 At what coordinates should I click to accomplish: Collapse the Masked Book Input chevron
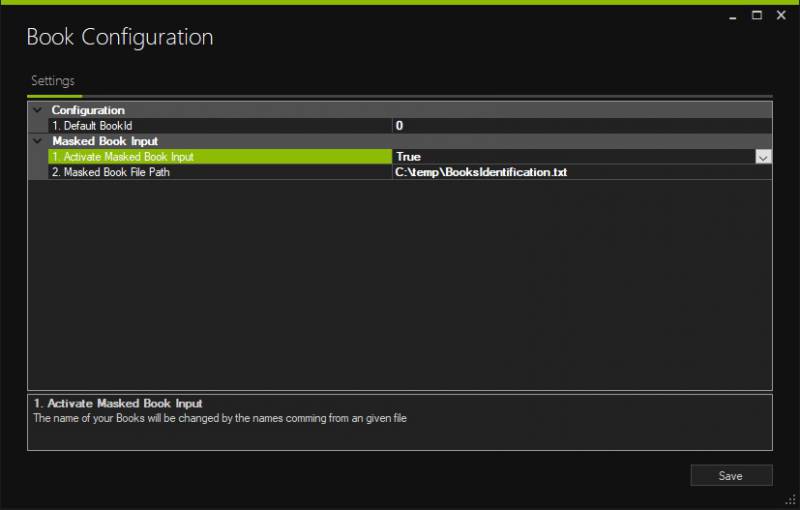(37, 141)
